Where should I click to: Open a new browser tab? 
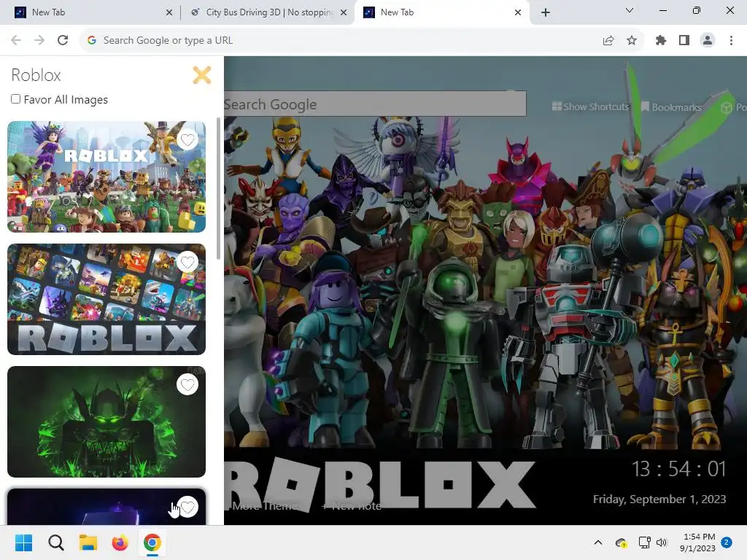[x=546, y=12]
